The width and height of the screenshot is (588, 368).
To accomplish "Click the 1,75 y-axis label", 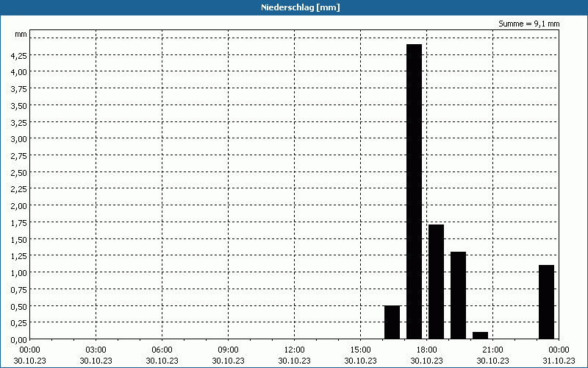I will (19, 223).
